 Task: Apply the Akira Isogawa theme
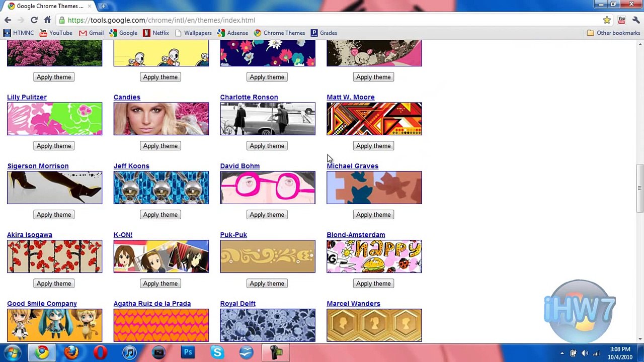(x=54, y=284)
